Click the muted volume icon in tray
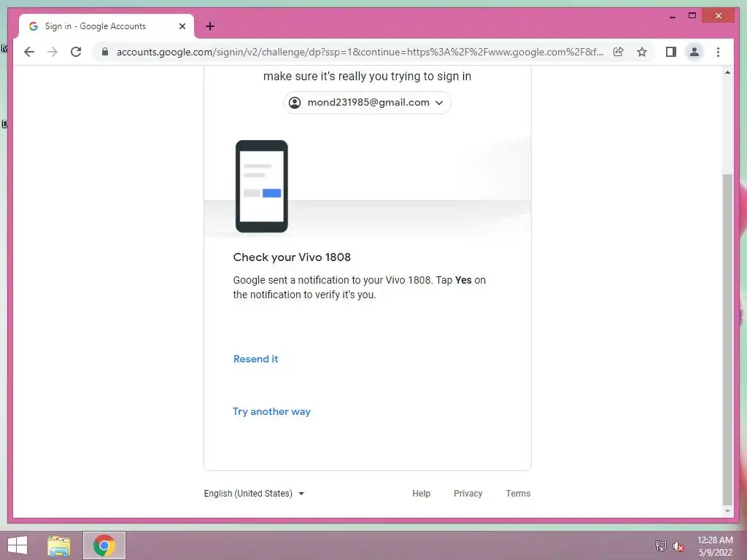 coord(678,545)
